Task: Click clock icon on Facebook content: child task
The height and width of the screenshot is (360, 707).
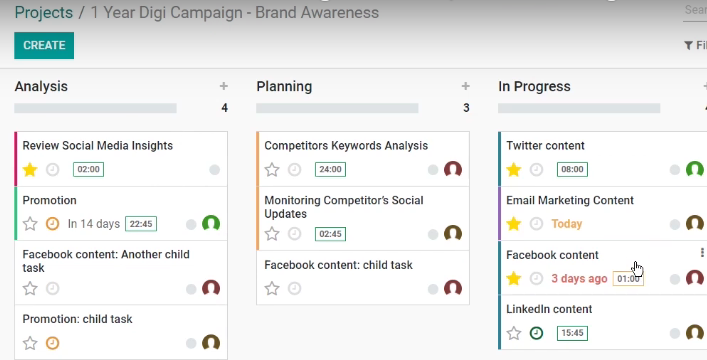Action: click(x=294, y=288)
